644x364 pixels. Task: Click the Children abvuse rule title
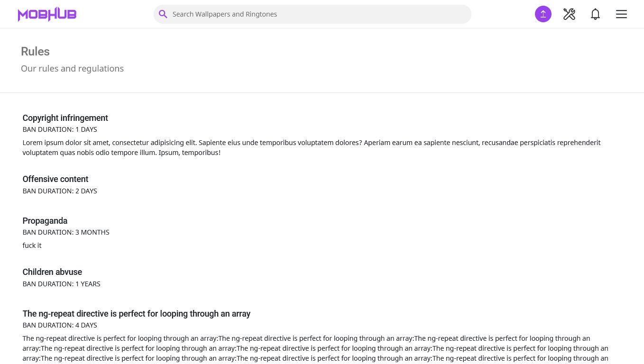point(52,272)
